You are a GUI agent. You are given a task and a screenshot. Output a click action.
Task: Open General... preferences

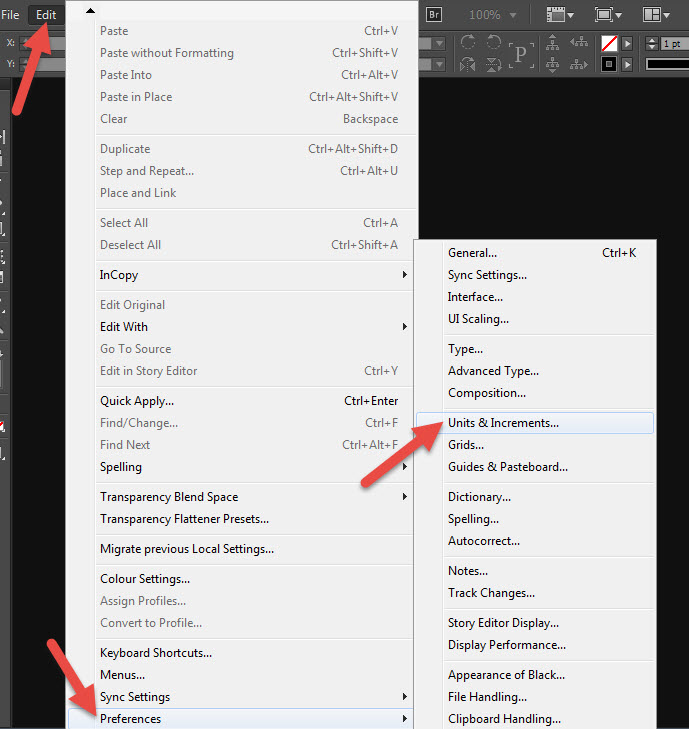(535, 253)
